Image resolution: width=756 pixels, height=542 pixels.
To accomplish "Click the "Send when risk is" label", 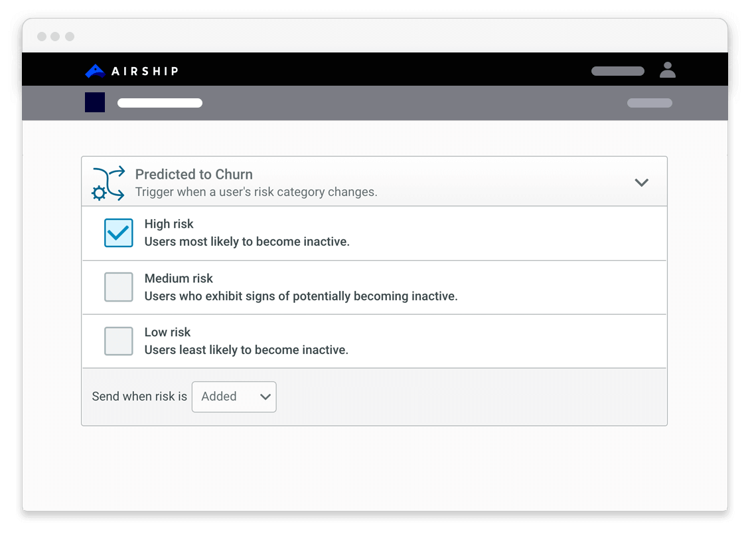I will tap(139, 397).
